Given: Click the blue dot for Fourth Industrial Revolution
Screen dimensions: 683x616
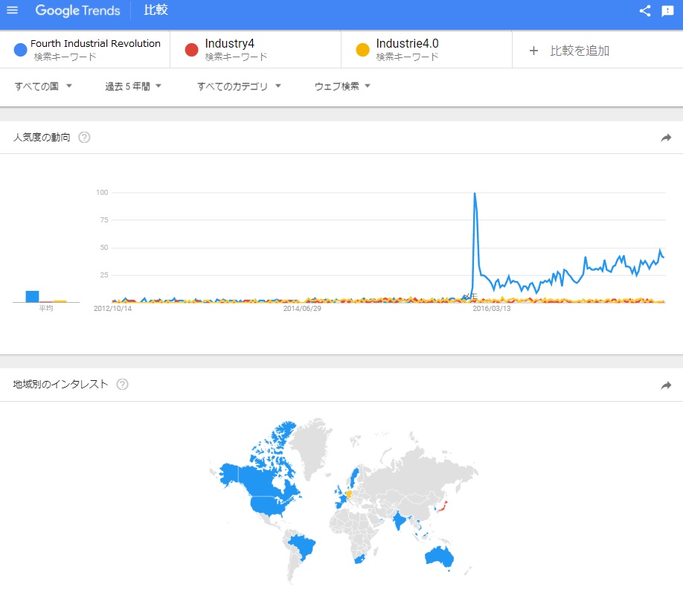Looking at the screenshot, I should [x=20, y=50].
